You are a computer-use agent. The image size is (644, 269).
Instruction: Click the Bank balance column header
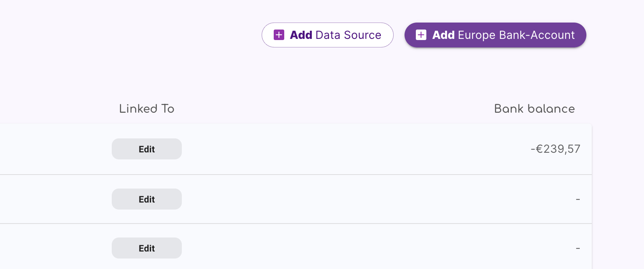coord(534,109)
